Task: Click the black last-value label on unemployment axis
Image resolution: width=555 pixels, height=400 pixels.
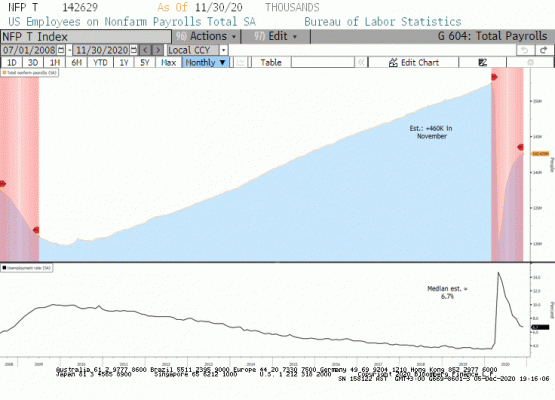Action: pos(540,327)
